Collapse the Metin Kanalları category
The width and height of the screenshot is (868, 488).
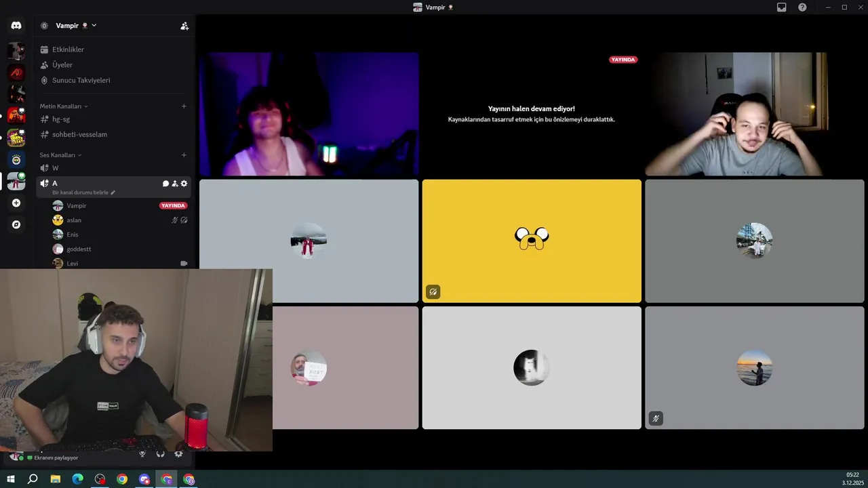pos(64,106)
